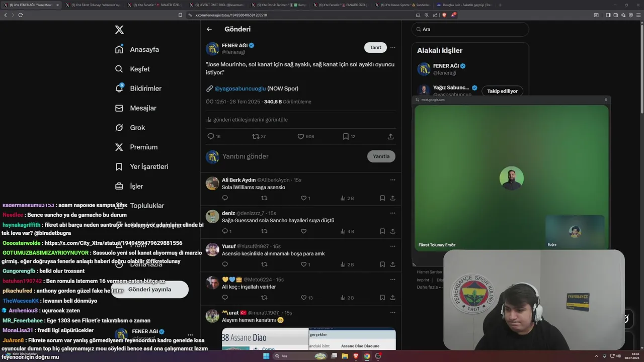Image resolution: width=644 pixels, height=362 pixels.
Task: Go back with the Gönderi arrow
Action: (x=209, y=29)
